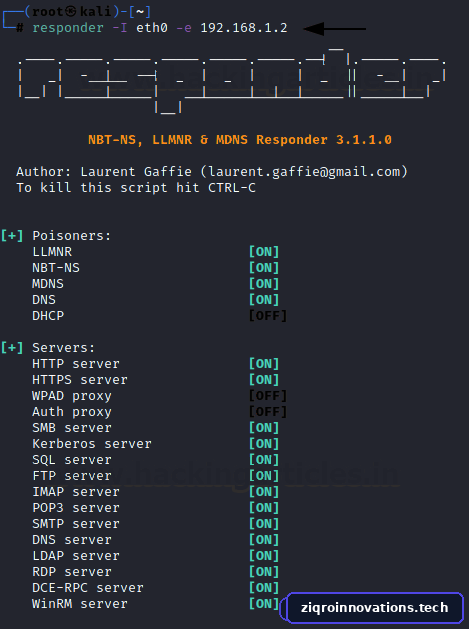Click the responder command text
Viewport: 469px width, 629px height.
[68, 28]
